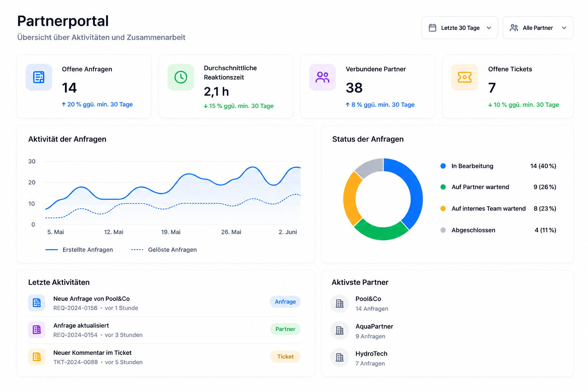This screenshot has height=392, width=588.
Task: Toggle the Gelöste Anfragen legend series
Action: tap(164, 250)
